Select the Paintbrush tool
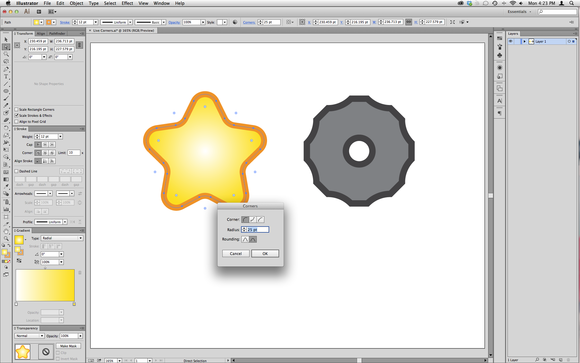580x363 pixels. 6,98
